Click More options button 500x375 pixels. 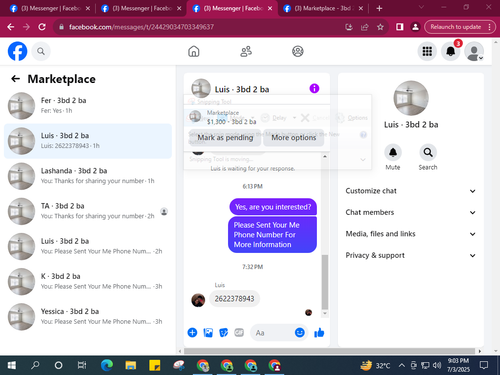(x=294, y=138)
